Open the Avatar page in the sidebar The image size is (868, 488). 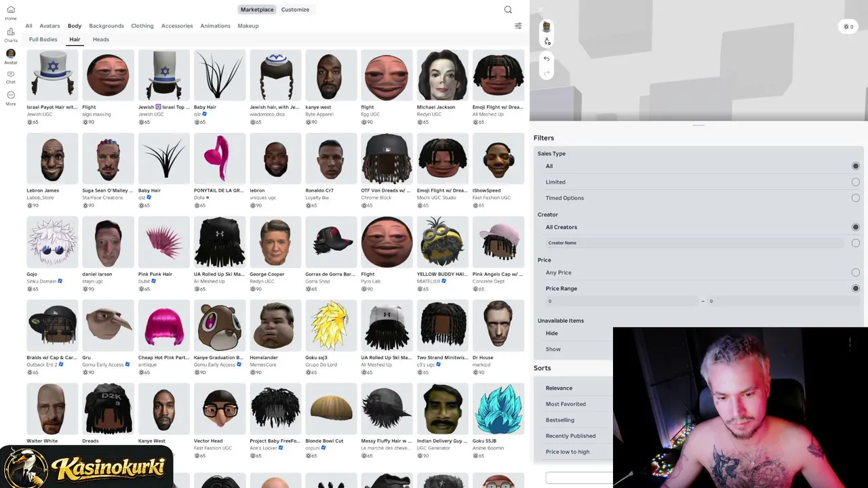11,56
